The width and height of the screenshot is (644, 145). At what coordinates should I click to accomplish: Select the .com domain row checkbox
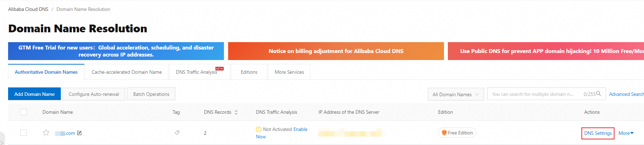click(24, 133)
